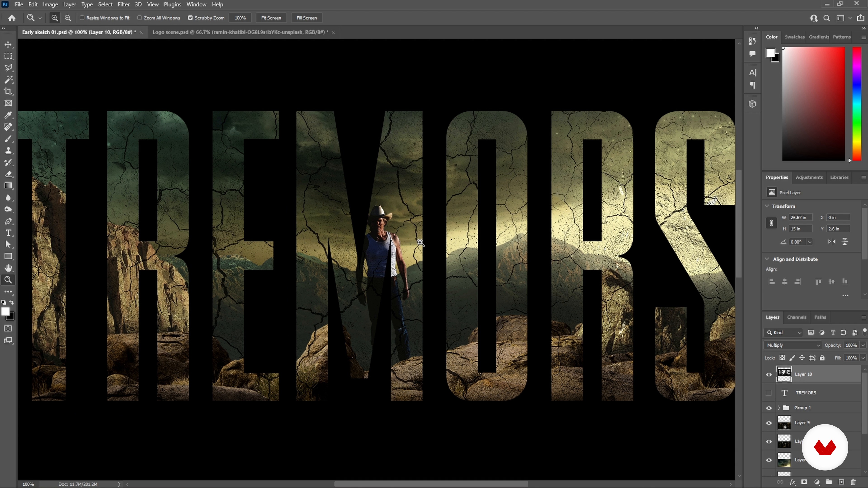Click the Zoom In mode icon
Viewport: 868px width, 488px height.
(x=54, y=18)
